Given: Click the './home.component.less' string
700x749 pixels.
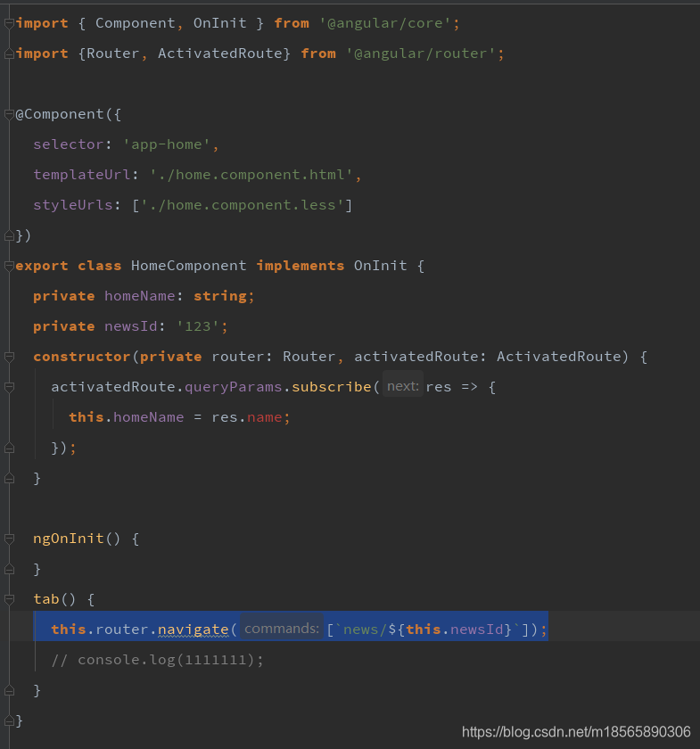Looking at the screenshot, I should coord(243,205).
